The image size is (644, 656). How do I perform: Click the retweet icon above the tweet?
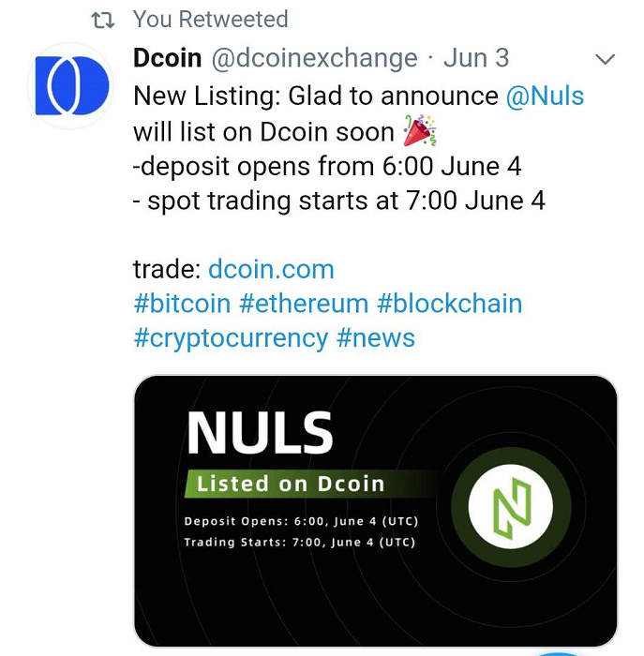(x=102, y=20)
